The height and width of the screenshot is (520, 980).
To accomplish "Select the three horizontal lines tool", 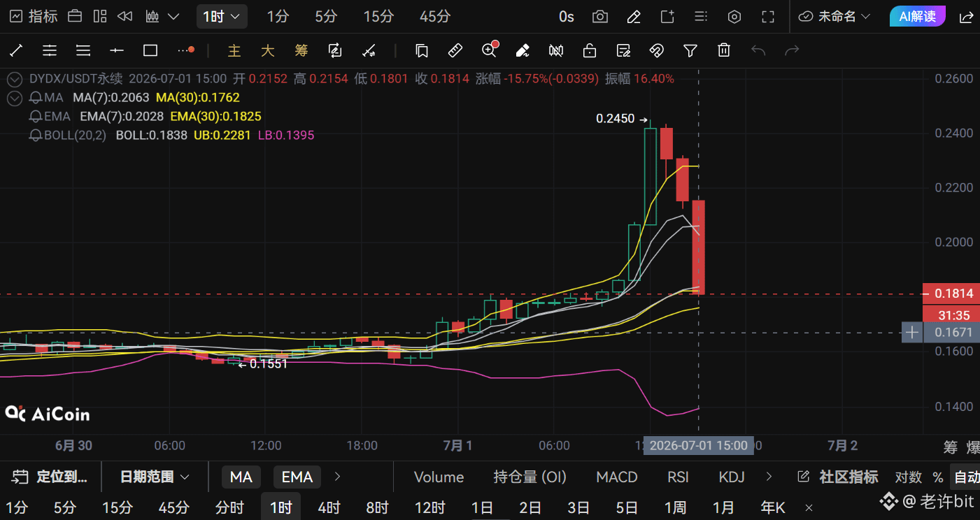I will 83,50.
